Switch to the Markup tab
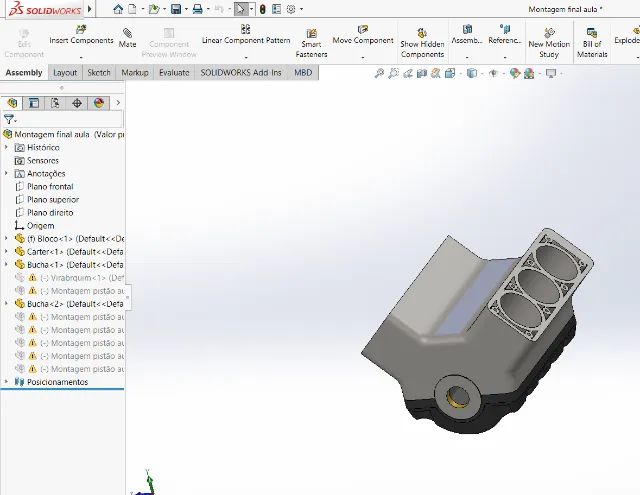The image size is (640, 495). tap(135, 73)
